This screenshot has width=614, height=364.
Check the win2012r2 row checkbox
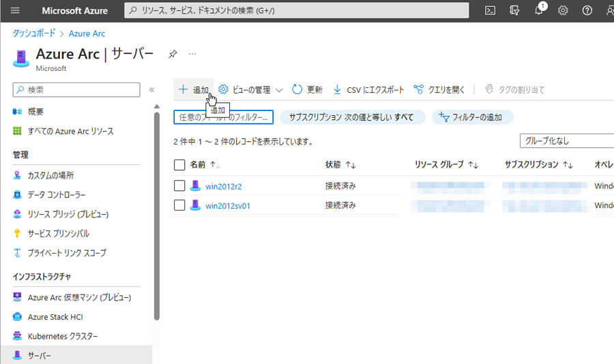[179, 185]
